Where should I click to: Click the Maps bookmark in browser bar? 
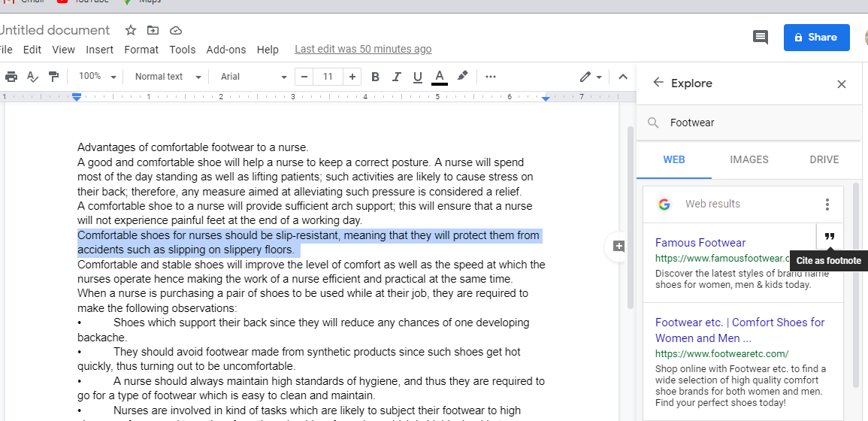142,2
